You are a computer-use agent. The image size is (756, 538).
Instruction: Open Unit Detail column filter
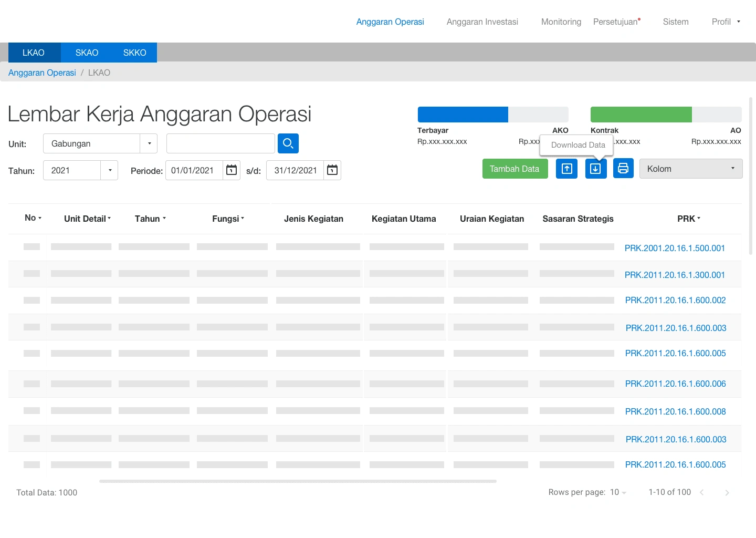point(88,219)
